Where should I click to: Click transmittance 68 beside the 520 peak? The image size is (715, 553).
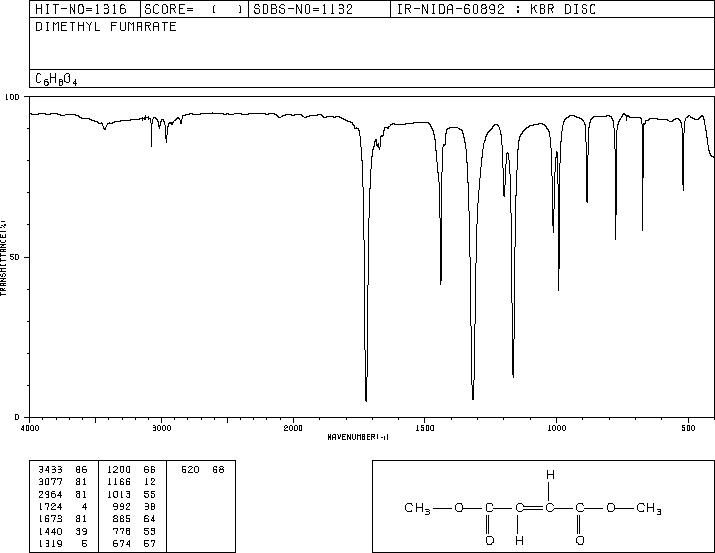pyautogui.click(x=218, y=470)
